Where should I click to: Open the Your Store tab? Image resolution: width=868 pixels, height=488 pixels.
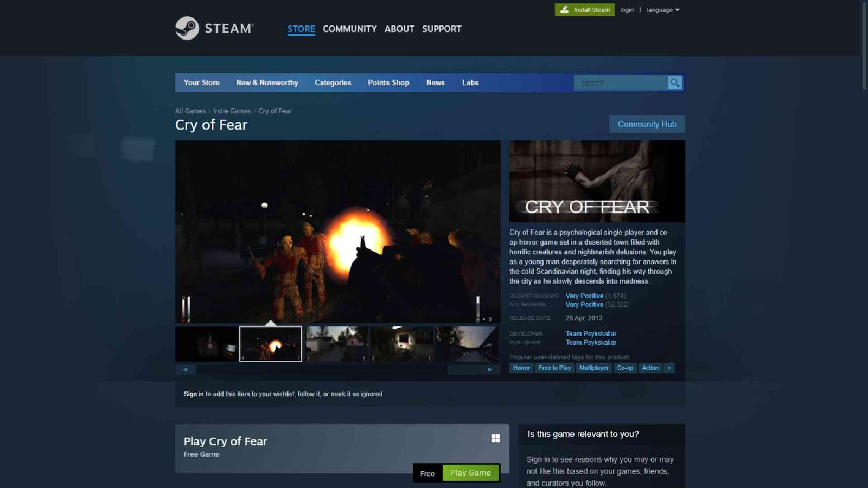click(x=202, y=82)
